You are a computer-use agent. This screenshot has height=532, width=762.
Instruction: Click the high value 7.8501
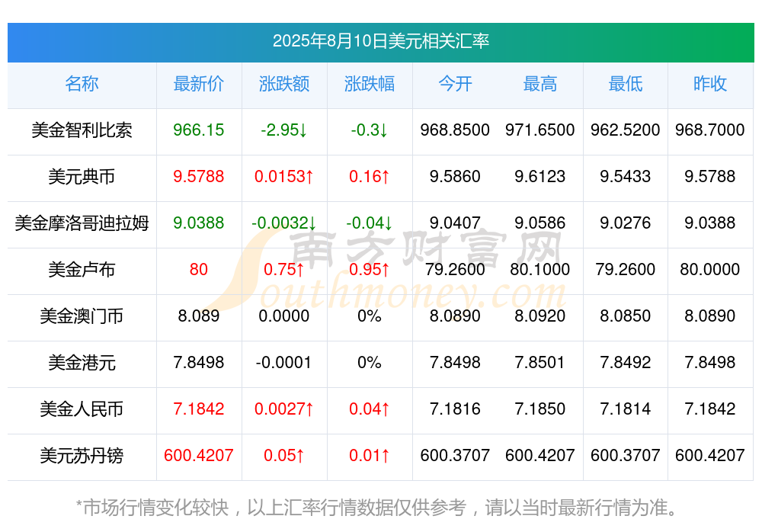coord(540,362)
